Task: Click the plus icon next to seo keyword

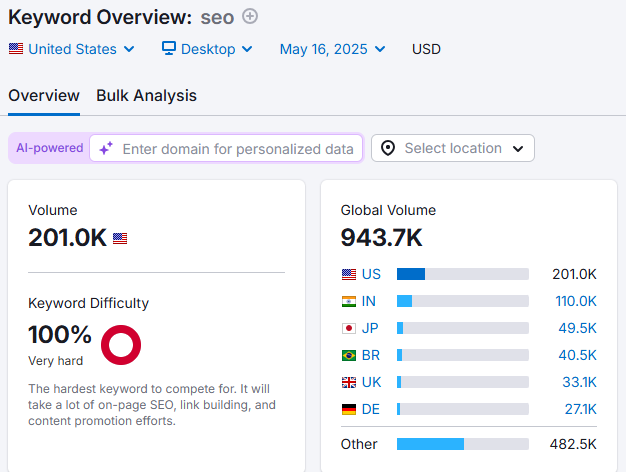Action: [250, 16]
